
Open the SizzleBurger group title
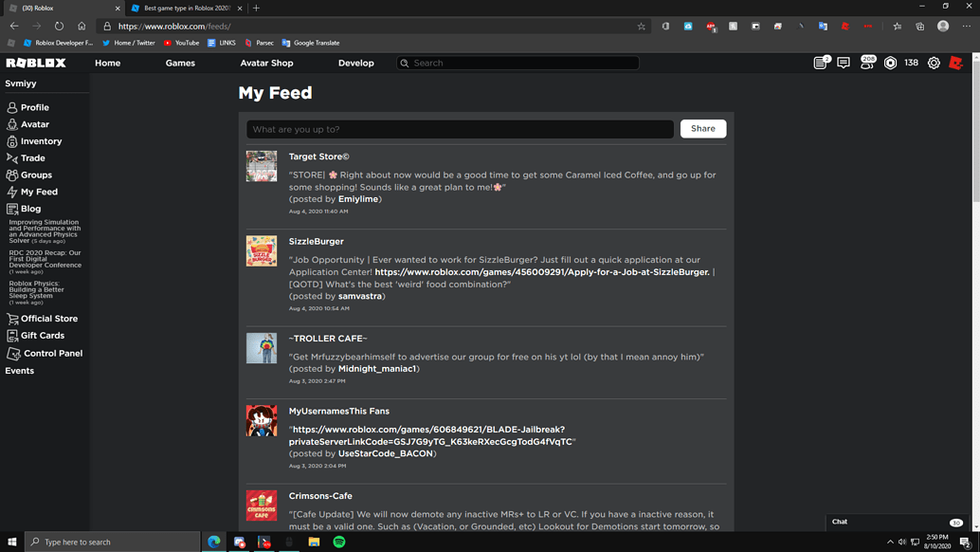(317, 241)
